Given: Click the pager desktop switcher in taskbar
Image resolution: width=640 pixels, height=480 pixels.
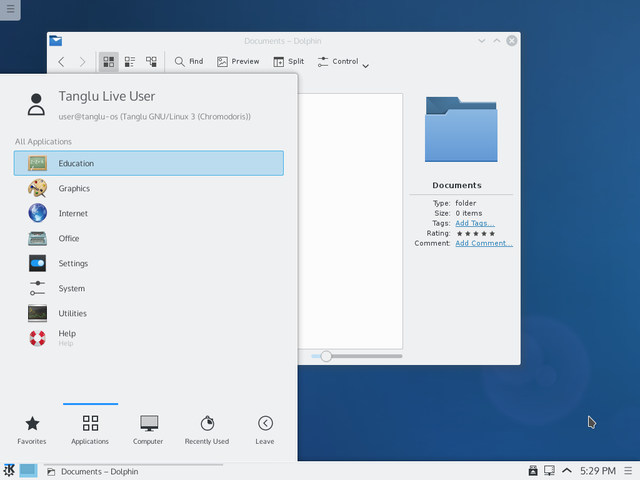Looking at the screenshot, I should pyautogui.click(x=29, y=471).
